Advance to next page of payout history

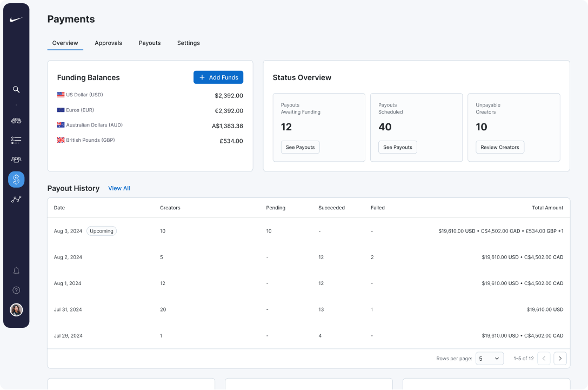[x=560, y=358]
